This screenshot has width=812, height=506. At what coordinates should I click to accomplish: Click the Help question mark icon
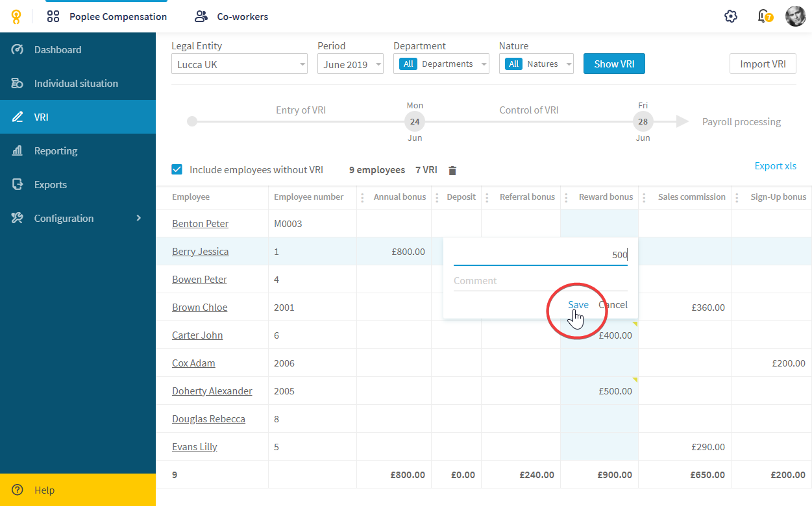point(18,490)
